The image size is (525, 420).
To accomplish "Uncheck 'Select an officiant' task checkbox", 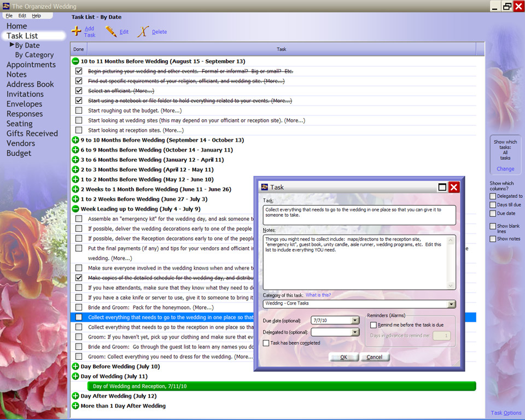I will 79,91.
